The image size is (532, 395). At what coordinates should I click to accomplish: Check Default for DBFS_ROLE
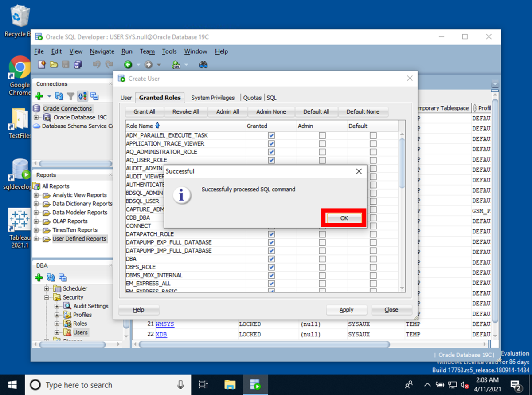(373, 267)
